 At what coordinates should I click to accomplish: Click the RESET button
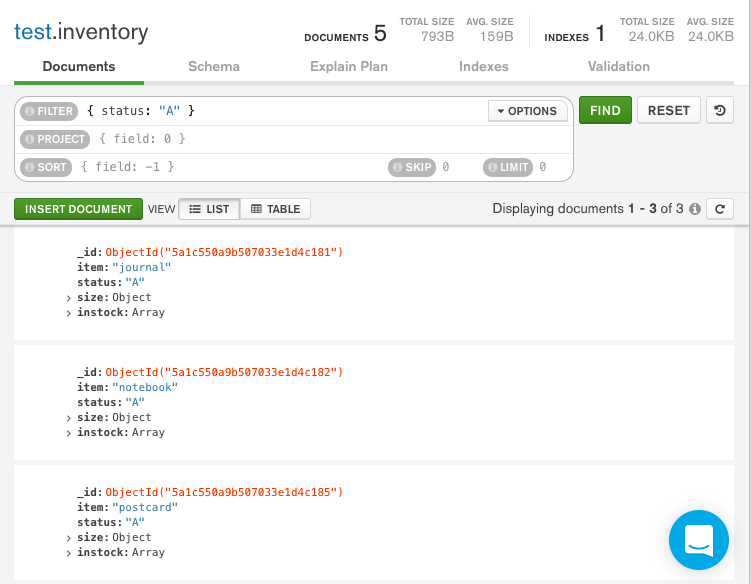coord(669,110)
